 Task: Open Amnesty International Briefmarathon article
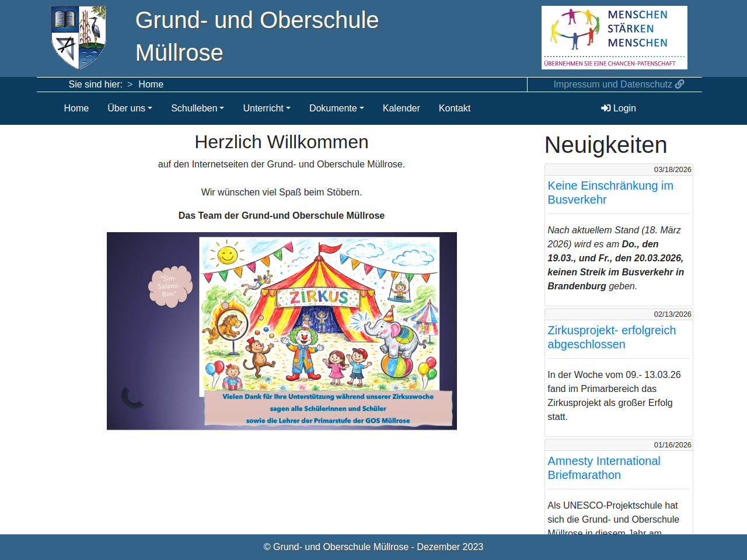[603, 468]
